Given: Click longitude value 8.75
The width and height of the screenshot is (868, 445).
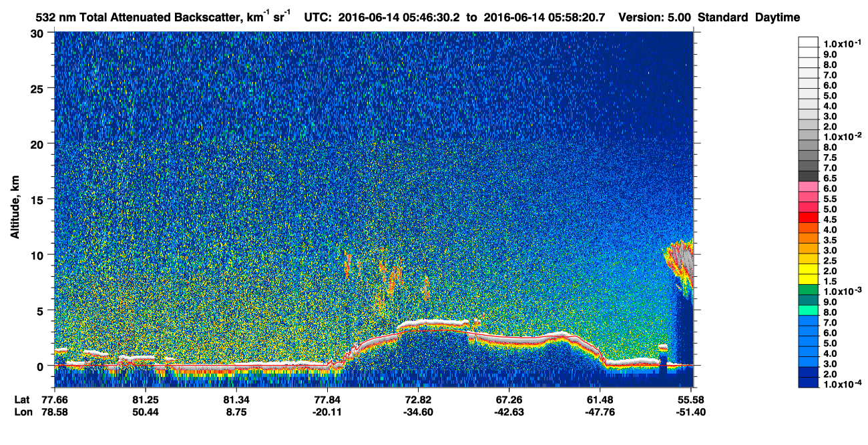Looking at the screenshot, I should tap(236, 412).
